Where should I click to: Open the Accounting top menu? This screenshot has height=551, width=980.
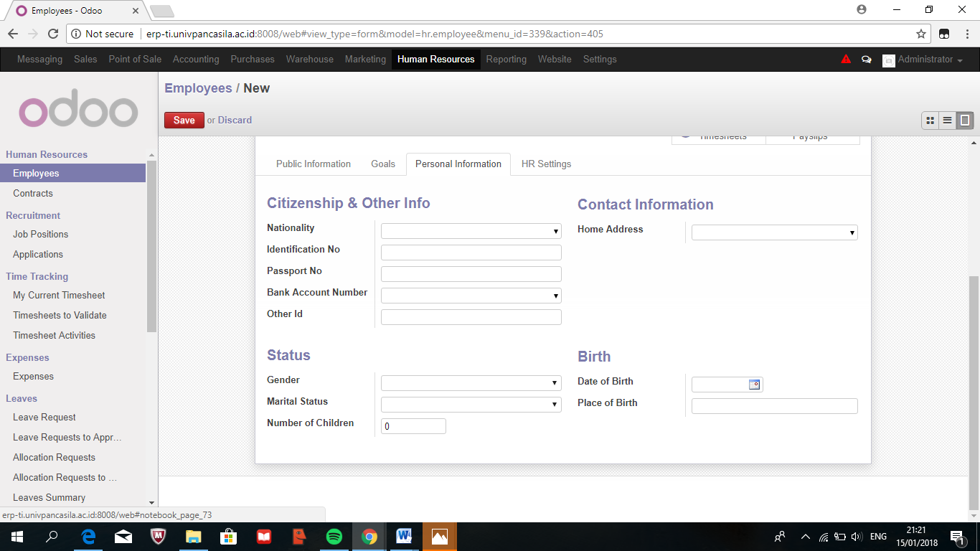pos(196,60)
